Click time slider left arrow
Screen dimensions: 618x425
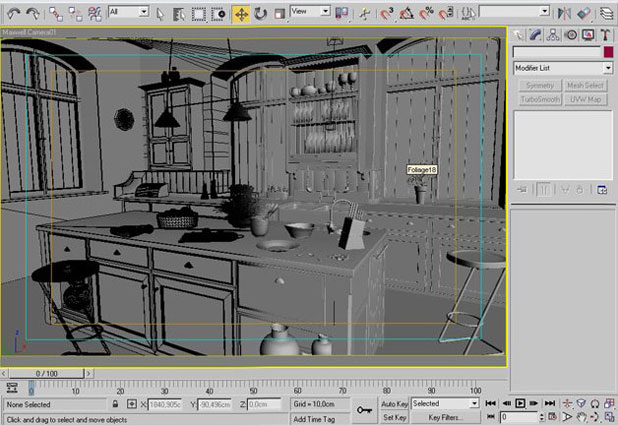click(4, 373)
